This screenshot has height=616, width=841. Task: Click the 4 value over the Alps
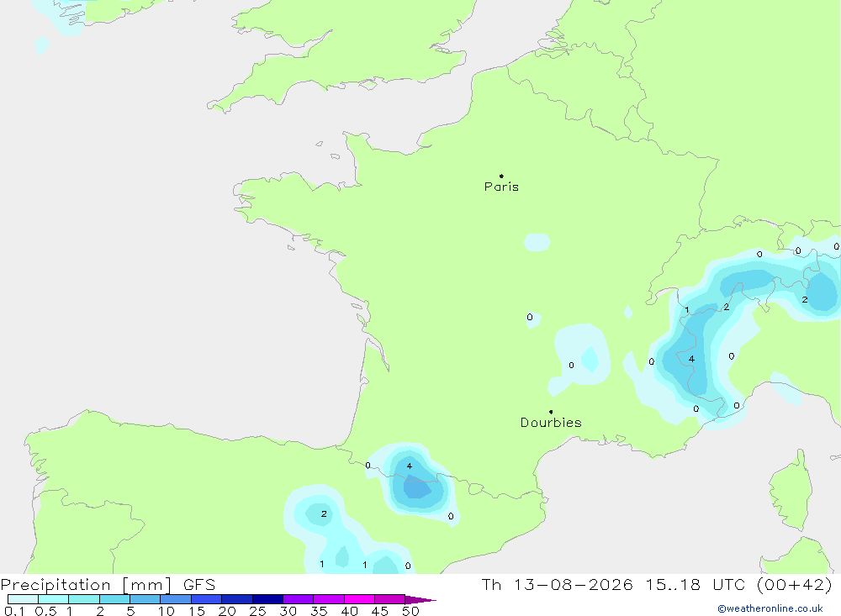(x=691, y=359)
